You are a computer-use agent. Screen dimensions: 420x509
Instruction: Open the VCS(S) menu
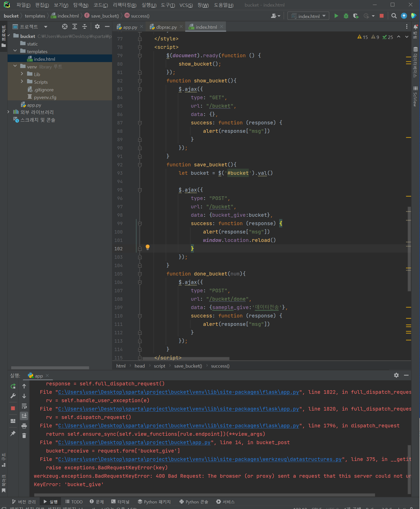(186, 5)
